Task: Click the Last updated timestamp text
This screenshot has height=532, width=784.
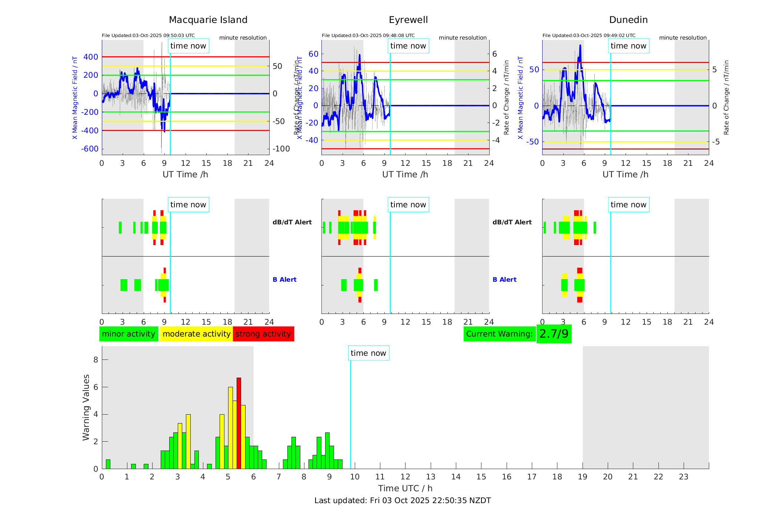Action: coord(402,501)
